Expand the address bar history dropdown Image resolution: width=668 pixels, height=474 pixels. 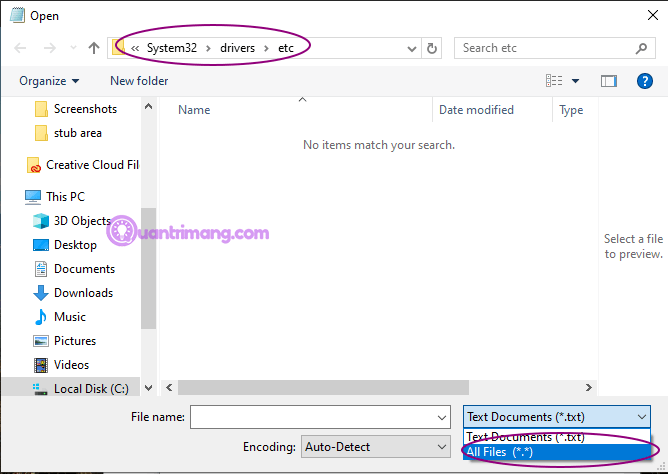pos(412,49)
